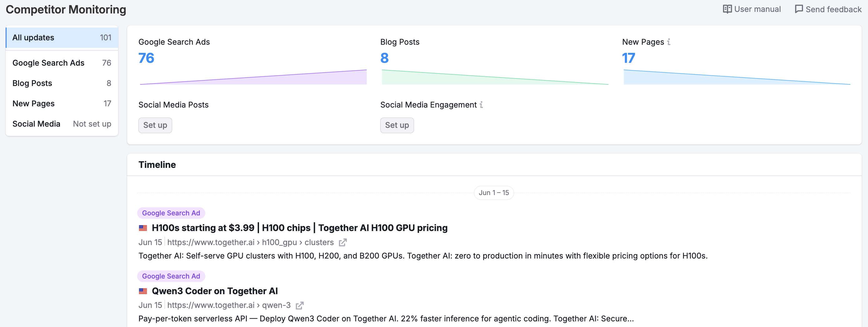The width and height of the screenshot is (868, 327).
Task: Click the Send feedback link
Action: (x=828, y=9)
